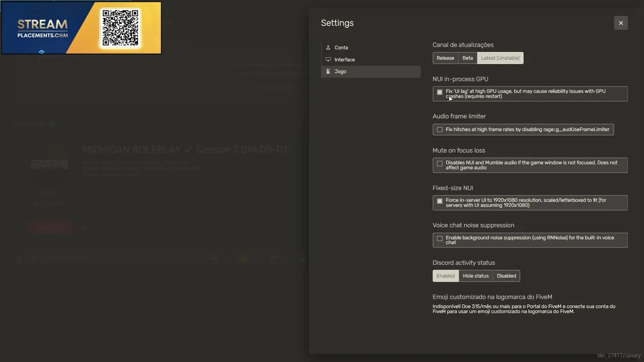Click the 'Emoji customizado na logomarca do FiveM' heading
The height and width of the screenshot is (362, 644).
pos(493,297)
